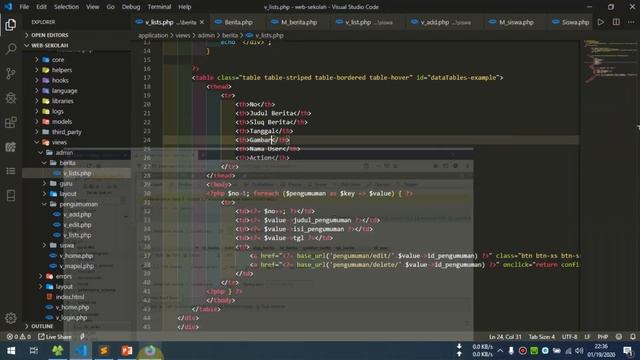Open the Debug view icon
Image resolution: width=640 pixels, height=360 pixels.
coord(11,98)
